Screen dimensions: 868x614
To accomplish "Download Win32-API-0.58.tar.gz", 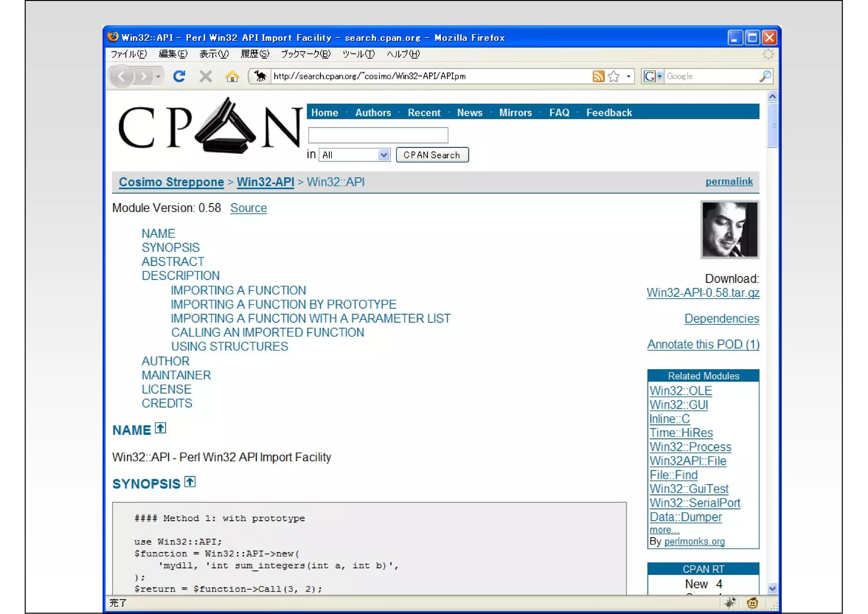I will [x=703, y=293].
